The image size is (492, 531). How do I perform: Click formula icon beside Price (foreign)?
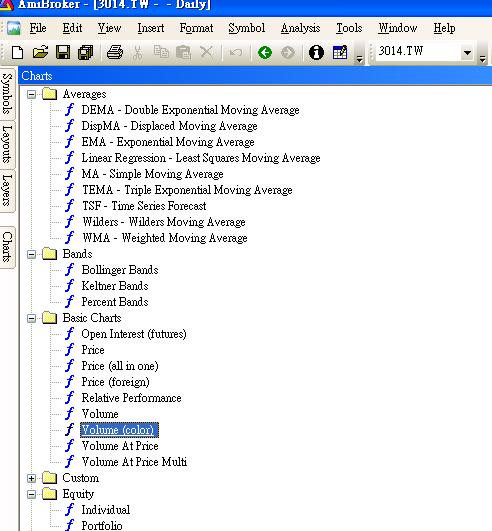pos(70,382)
